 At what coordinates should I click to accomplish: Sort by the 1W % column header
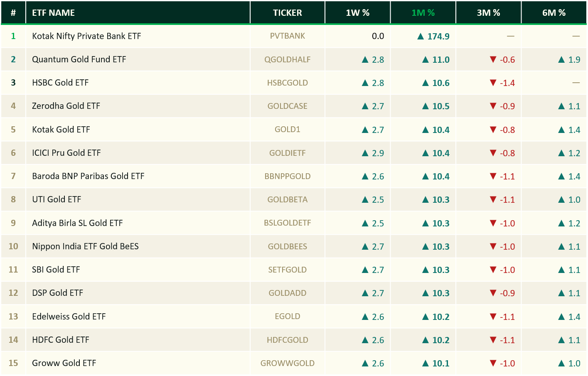(x=357, y=13)
